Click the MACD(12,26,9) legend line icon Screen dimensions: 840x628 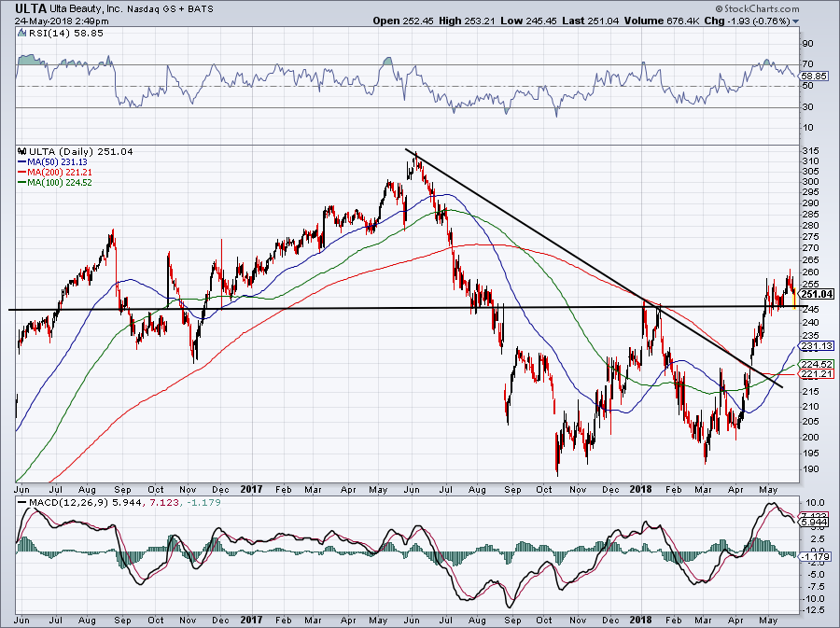pos(21,503)
